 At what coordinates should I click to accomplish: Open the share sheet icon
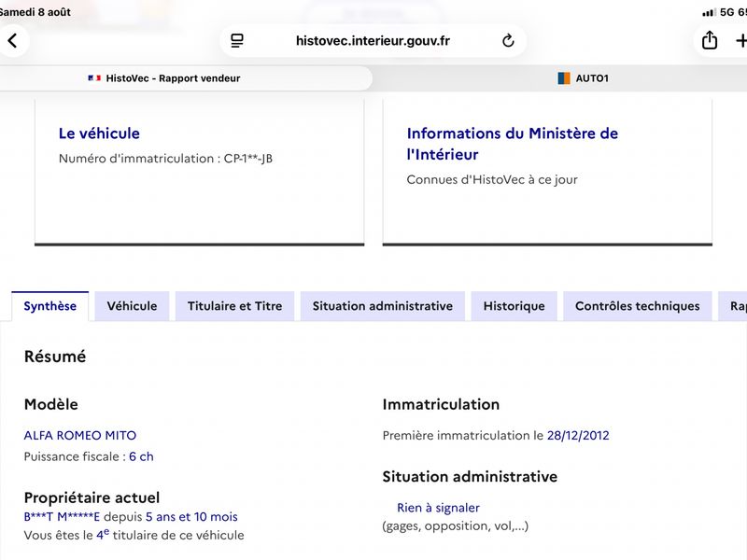tap(710, 40)
